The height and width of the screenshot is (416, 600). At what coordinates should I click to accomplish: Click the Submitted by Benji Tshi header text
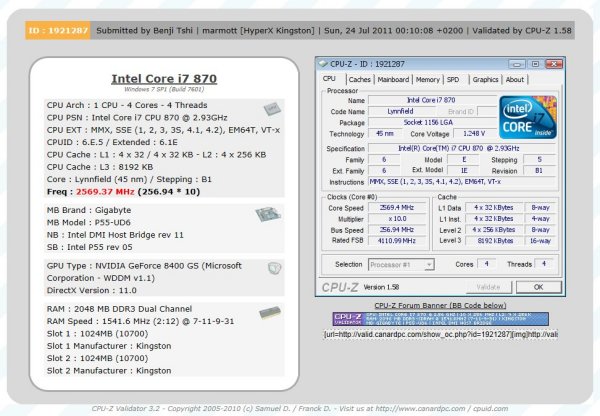[x=145, y=31]
